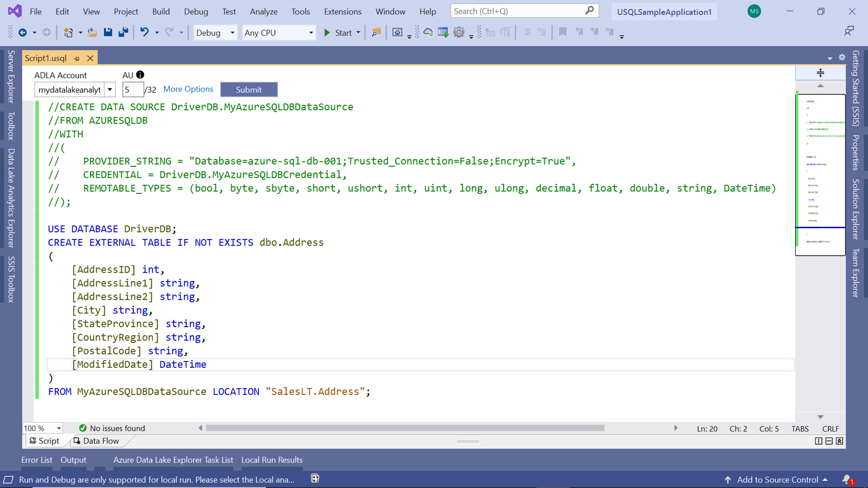Image resolution: width=868 pixels, height=488 pixels.
Task: Toggle horizontal split view icon at bottom right
Action: click(x=829, y=441)
